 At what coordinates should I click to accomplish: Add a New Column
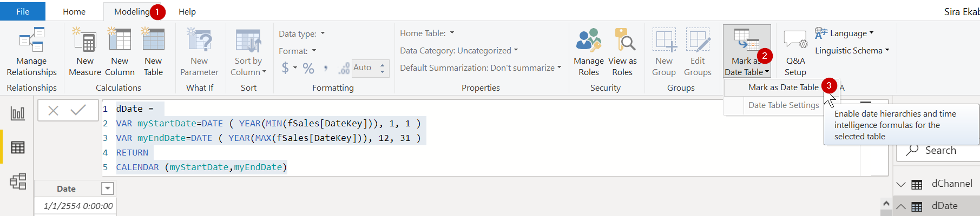click(120, 52)
